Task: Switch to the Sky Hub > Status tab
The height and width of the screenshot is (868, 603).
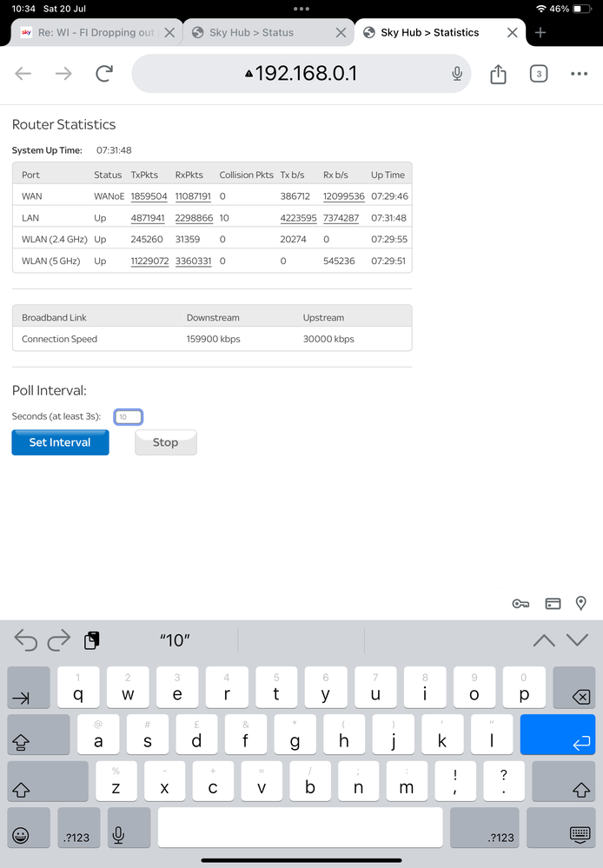Action: point(252,33)
